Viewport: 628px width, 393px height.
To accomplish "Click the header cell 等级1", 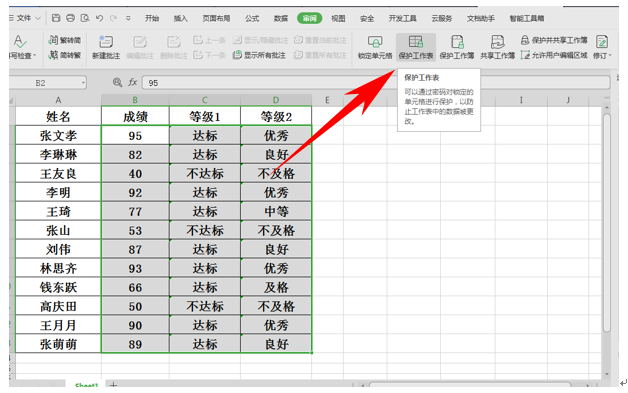I will coord(205,117).
